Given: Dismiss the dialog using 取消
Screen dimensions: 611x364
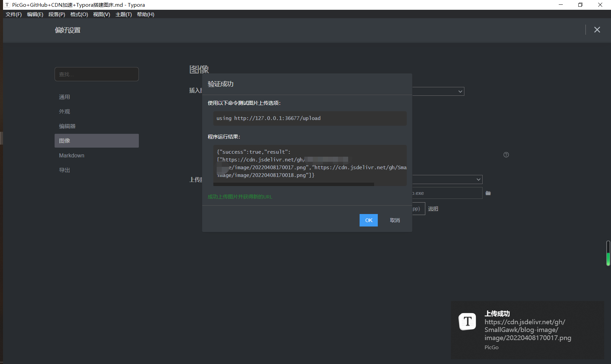Looking at the screenshot, I should 395,220.
